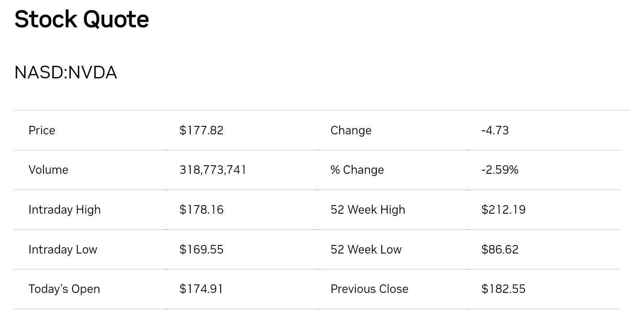Select the $169.55 intraday low value

point(201,249)
